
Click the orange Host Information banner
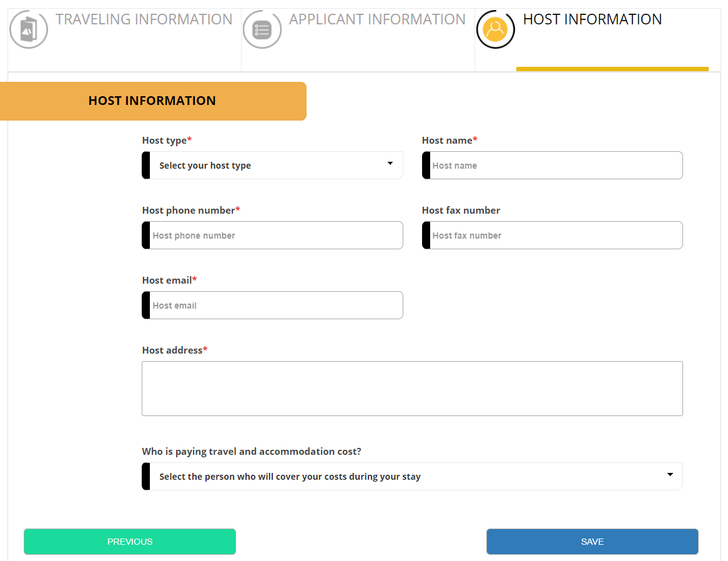pos(150,101)
